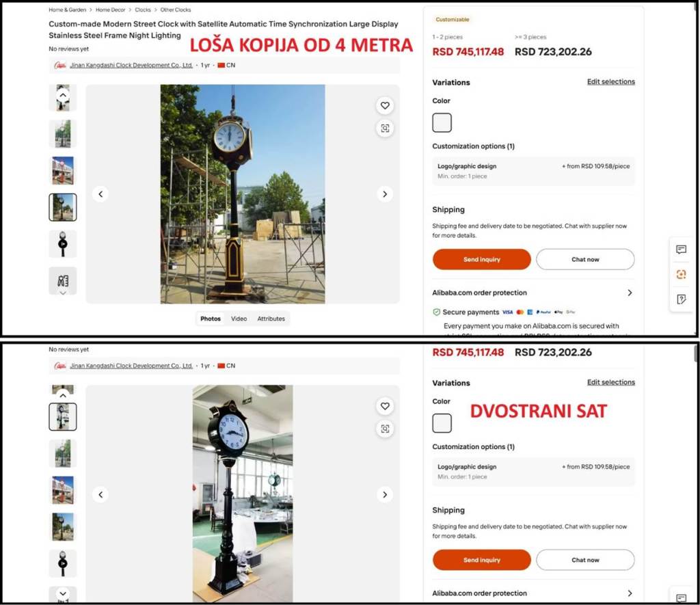The height and width of the screenshot is (605, 700).
Task: Select first clock thumbnail in bottom listing
Action: click(63, 416)
